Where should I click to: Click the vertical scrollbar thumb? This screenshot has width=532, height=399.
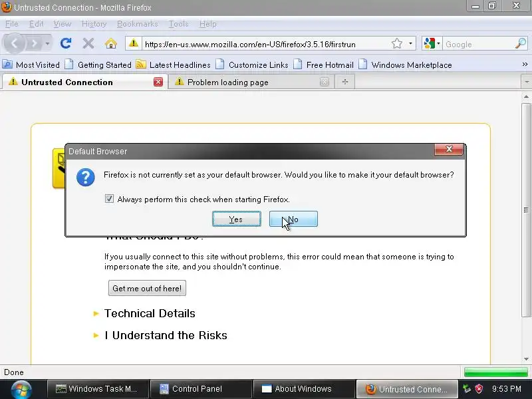[526, 209]
